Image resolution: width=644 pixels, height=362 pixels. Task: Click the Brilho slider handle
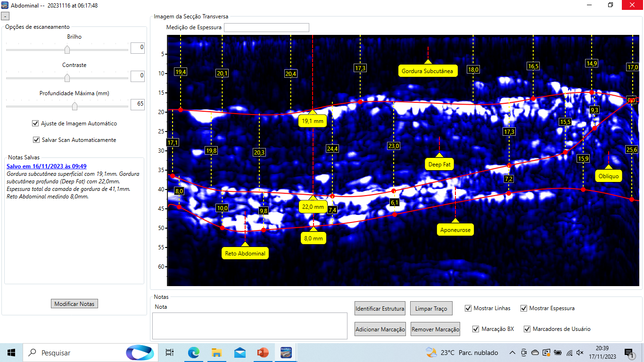[x=67, y=49]
